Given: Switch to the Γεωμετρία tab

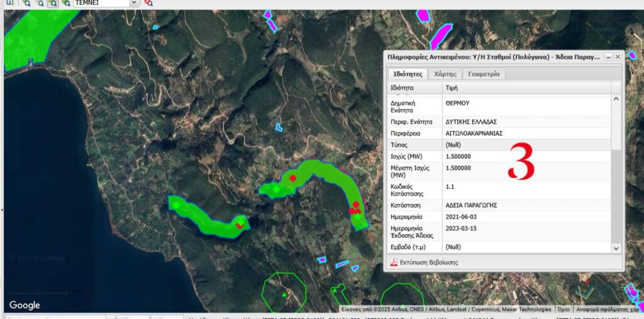Looking at the screenshot, I should [484, 74].
